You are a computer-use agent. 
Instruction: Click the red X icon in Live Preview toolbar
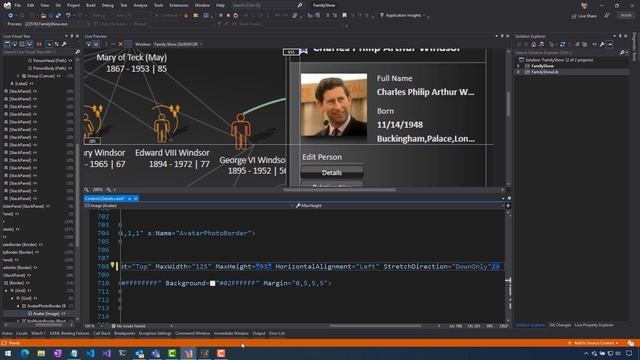[x=120, y=44]
